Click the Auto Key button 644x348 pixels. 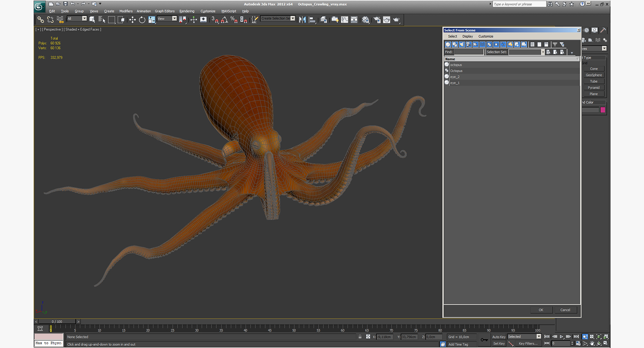(x=499, y=337)
